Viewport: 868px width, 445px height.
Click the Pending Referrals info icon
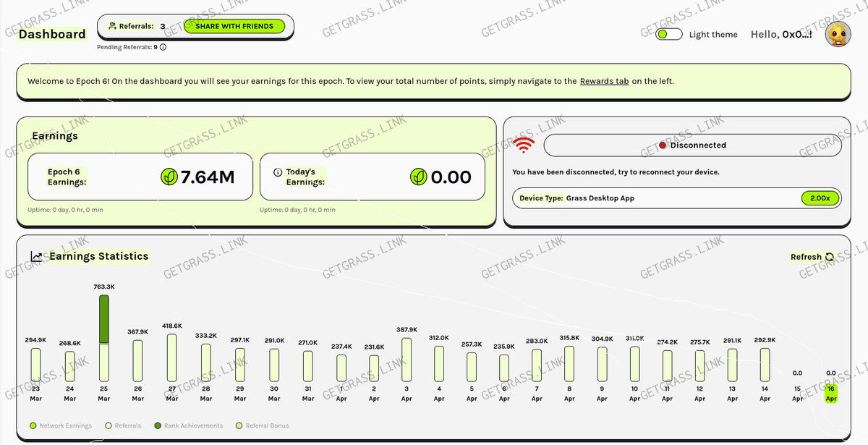coord(163,47)
